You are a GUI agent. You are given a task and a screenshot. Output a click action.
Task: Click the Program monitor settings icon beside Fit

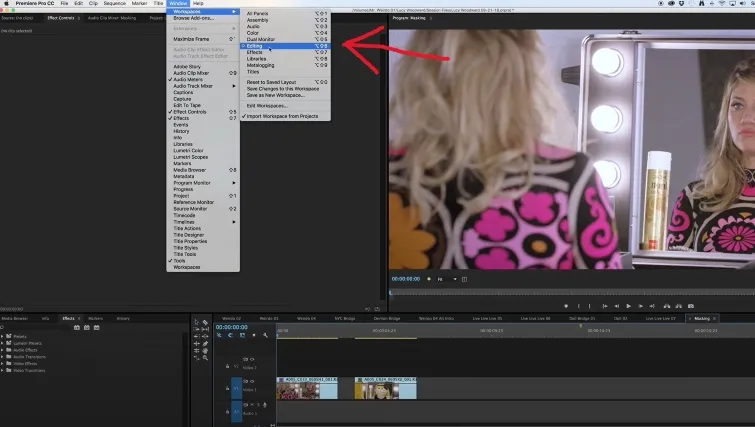pyautogui.click(x=464, y=279)
